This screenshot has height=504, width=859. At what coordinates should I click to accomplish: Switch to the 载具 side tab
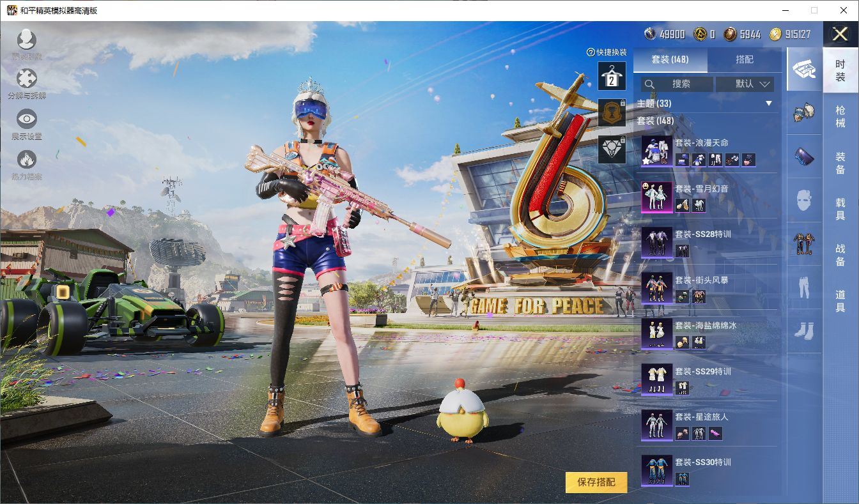point(840,209)
